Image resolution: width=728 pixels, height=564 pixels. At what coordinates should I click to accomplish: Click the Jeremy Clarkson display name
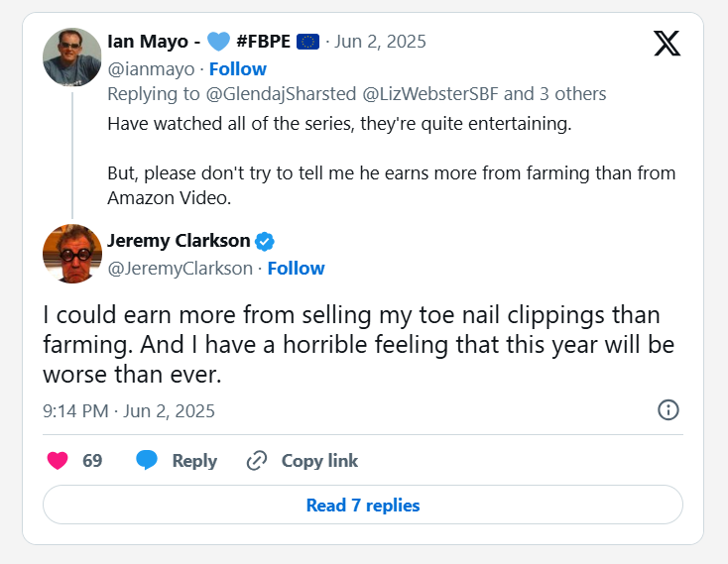(180, 241)
